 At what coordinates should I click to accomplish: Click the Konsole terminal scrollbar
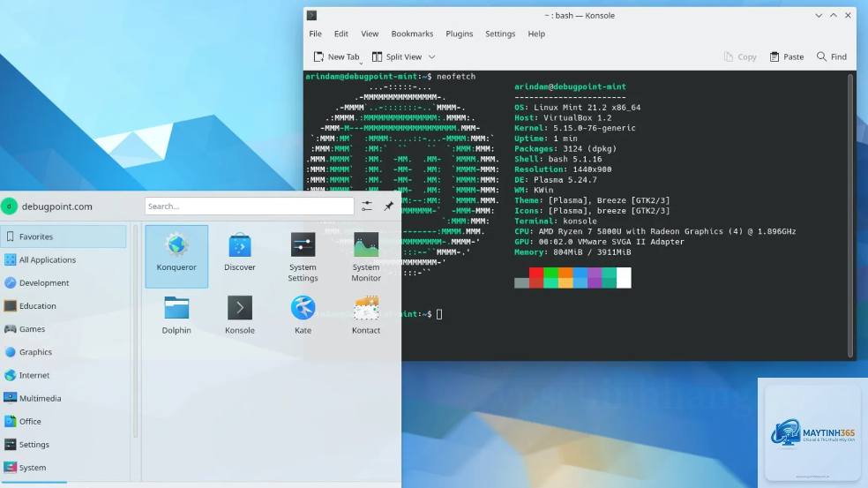tap(851, 216)
